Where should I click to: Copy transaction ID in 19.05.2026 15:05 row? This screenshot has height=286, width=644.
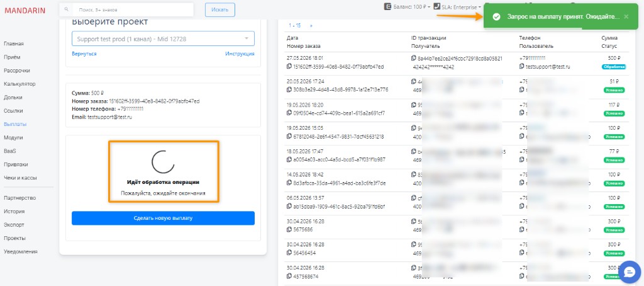pos(414,128)
